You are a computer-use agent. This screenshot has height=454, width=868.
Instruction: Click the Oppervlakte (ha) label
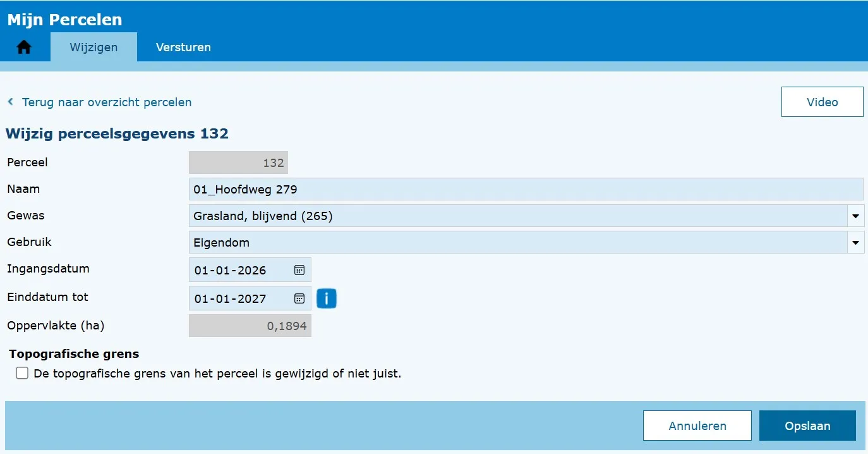pyautogui.click(x=56, y=326)
